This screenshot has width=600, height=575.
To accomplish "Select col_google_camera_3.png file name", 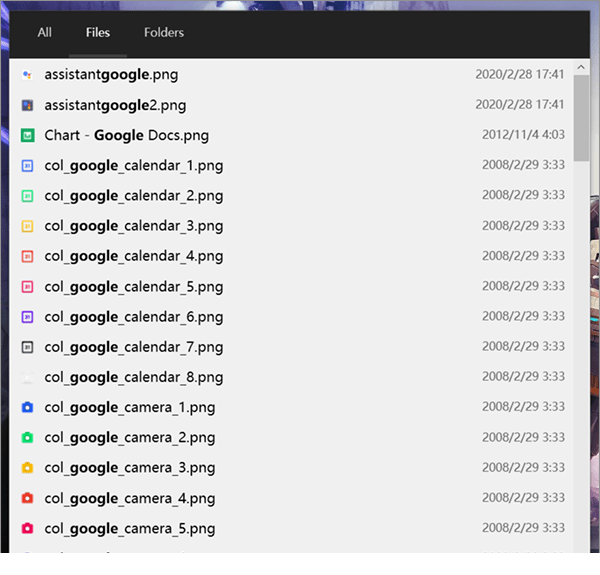I will pyautogui.click(x=130, y=468).
